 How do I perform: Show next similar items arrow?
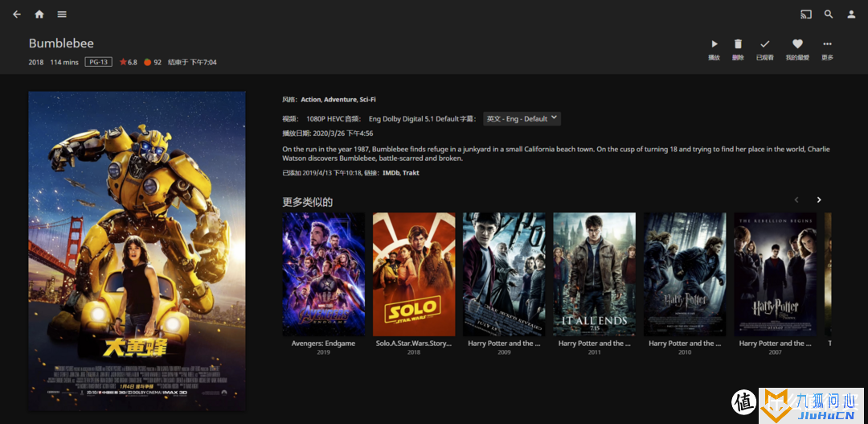pyautogui.click(x=819, y=200)
